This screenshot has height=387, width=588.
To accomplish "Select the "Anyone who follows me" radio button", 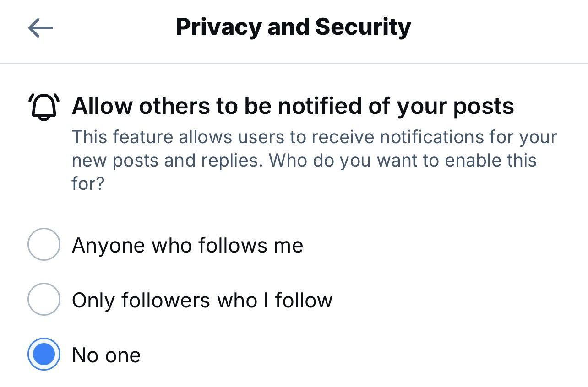I will pyautogui.click(x=44, y=244).
